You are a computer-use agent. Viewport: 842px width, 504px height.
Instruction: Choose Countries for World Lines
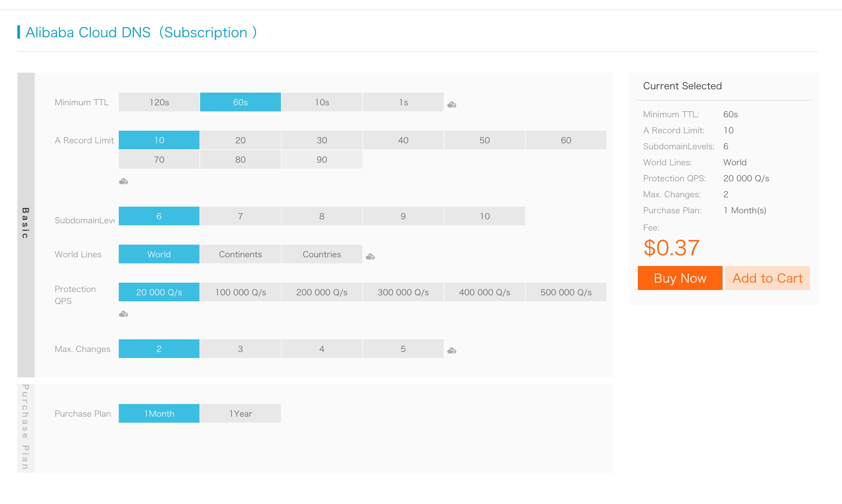[x=322, y=254]
